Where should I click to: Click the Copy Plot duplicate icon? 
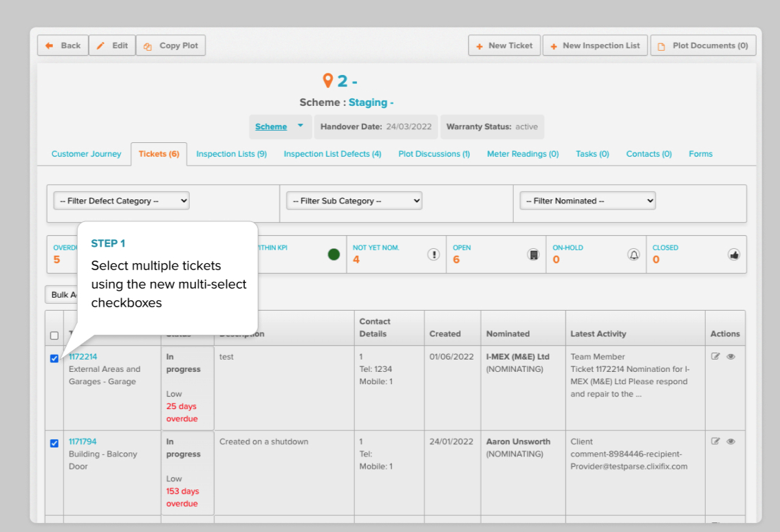tap(147, 46)
